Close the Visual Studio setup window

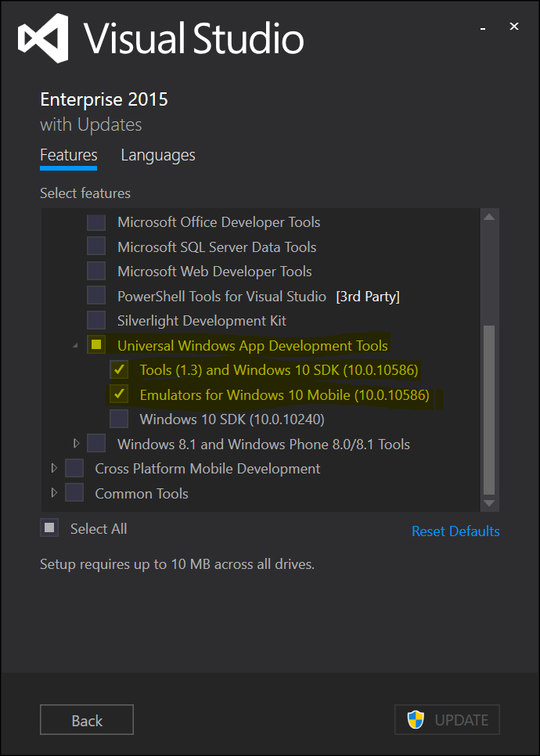click(514, 27)
